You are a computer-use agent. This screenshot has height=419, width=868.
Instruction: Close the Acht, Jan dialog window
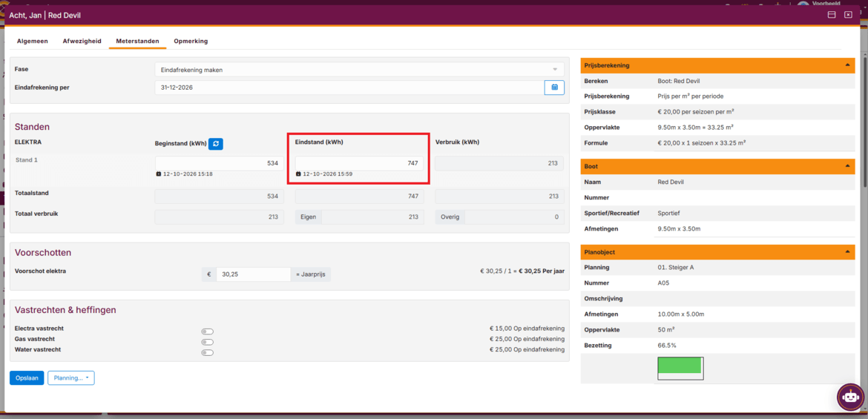point(848,15)
